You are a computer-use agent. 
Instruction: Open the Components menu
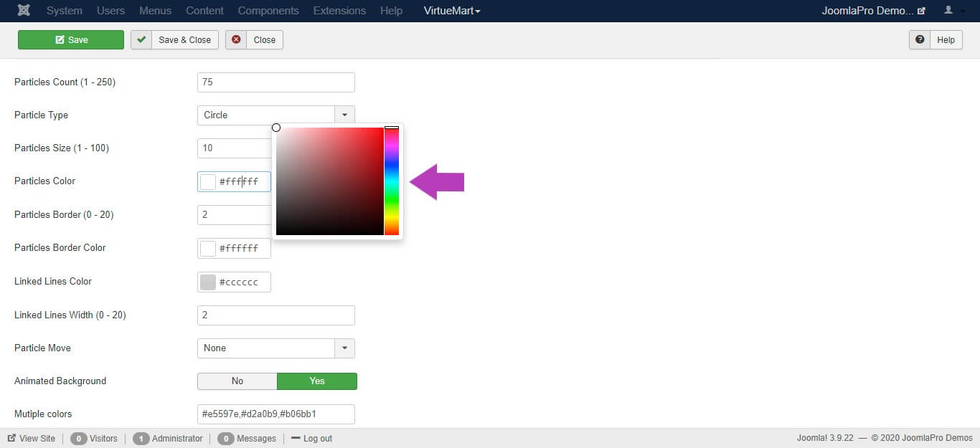(x=268, y=11)
